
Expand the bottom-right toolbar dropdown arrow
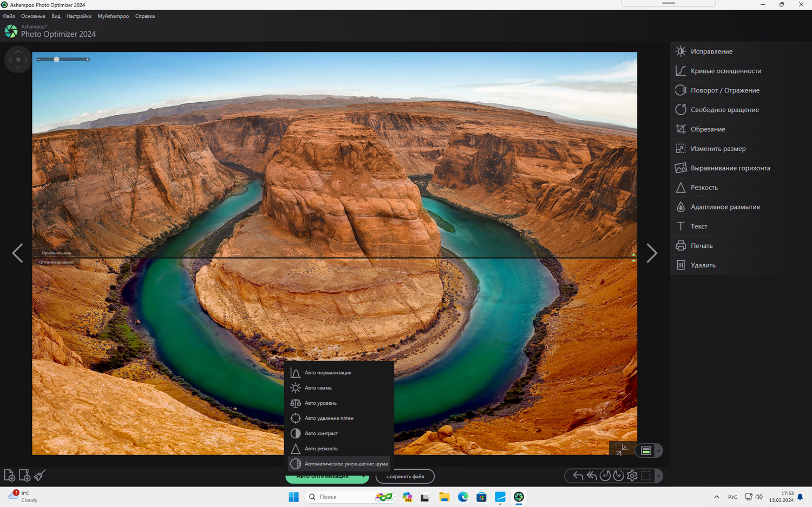658,476
